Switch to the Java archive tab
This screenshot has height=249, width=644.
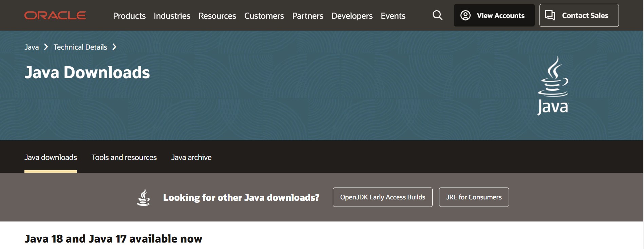click(191, 157)
